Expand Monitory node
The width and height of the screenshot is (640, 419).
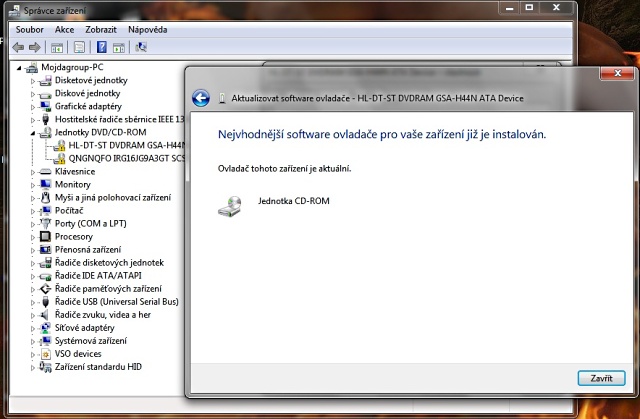coord(33,185)
